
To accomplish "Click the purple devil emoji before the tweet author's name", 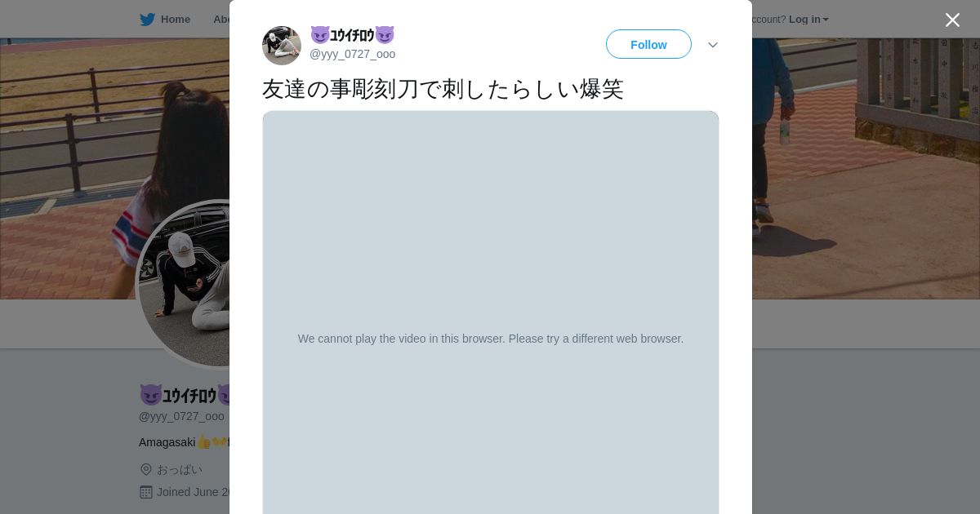I will point(320,35).
